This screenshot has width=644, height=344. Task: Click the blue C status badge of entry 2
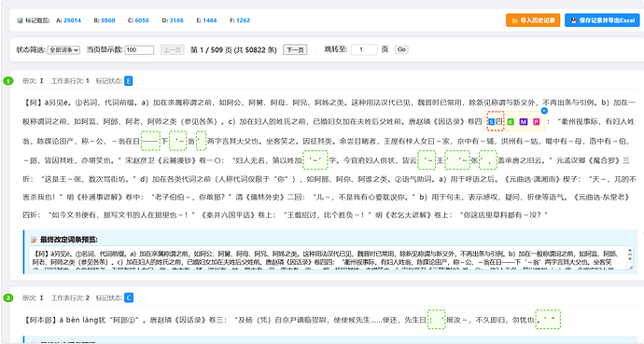(129, 297)
